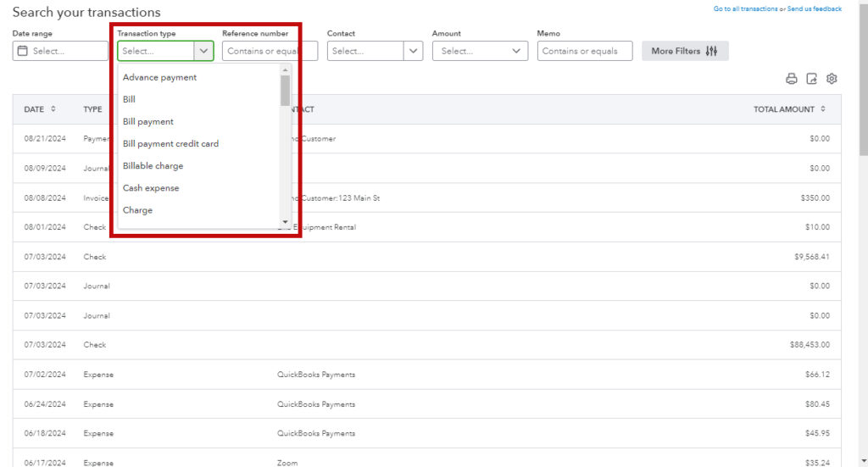Collapse the Transaction type dropdown arrow
Image resolution: width=868 pixels, height=467 pixels.
(203, 51)
